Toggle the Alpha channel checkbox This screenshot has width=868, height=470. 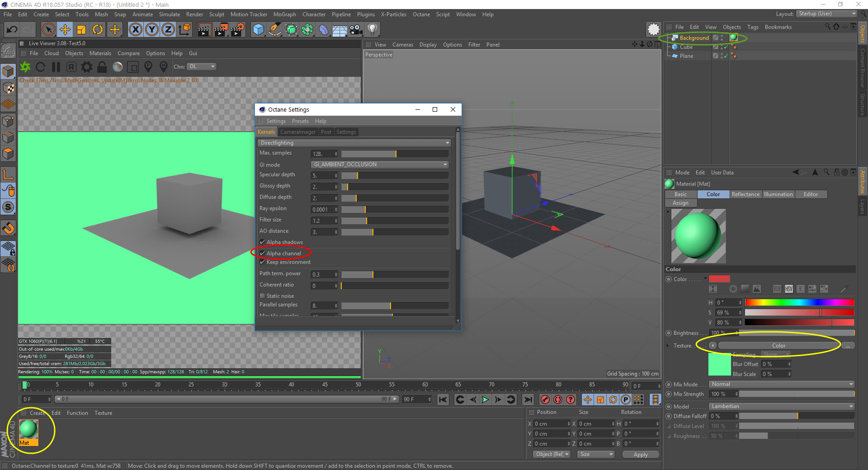coord(262,254)
